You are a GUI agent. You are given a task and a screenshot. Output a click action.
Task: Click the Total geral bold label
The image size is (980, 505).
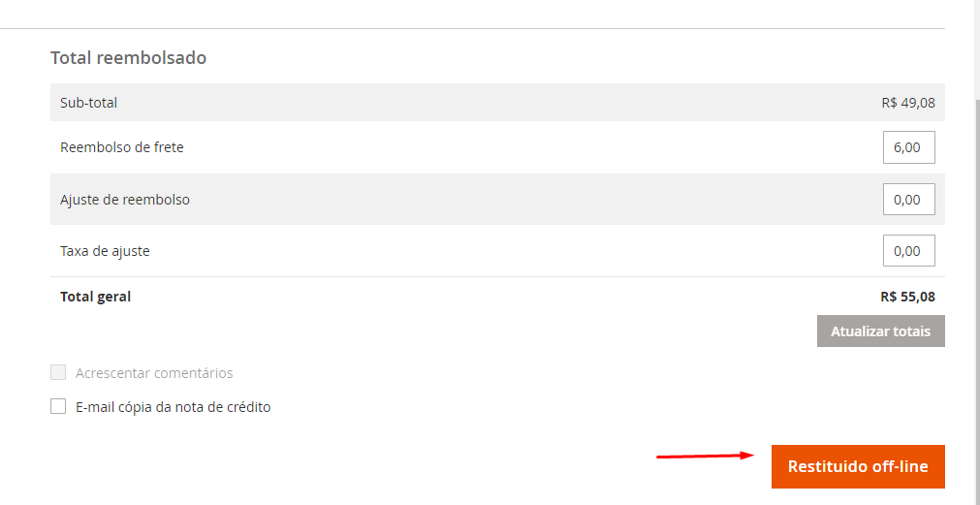coord(95,297)
